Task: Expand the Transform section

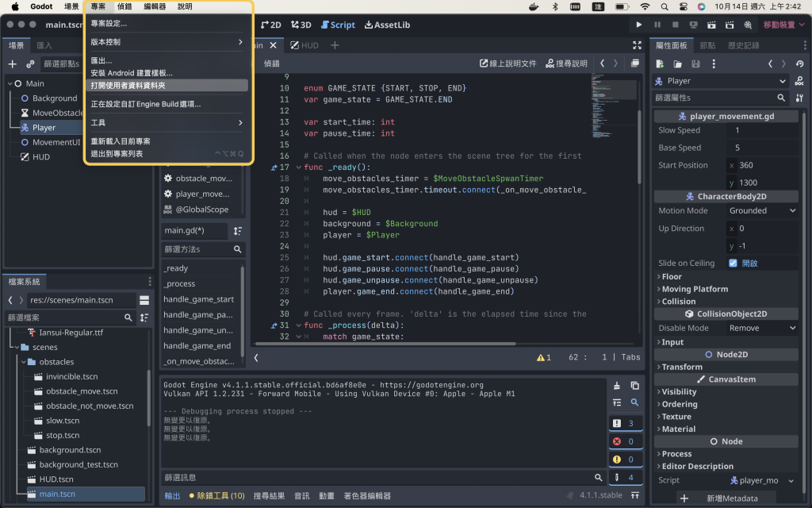Action: [x=681, y=367]
